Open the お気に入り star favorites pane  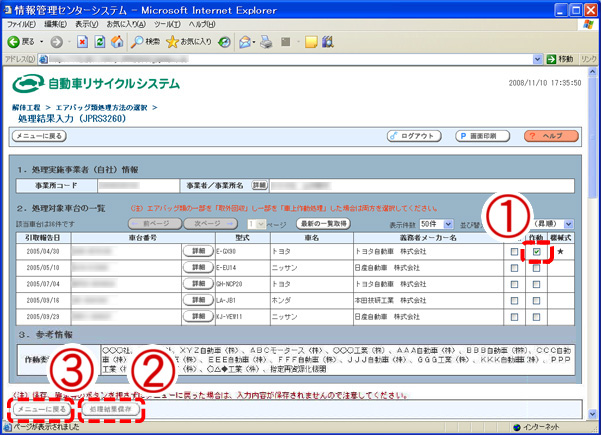coord(189,42)
